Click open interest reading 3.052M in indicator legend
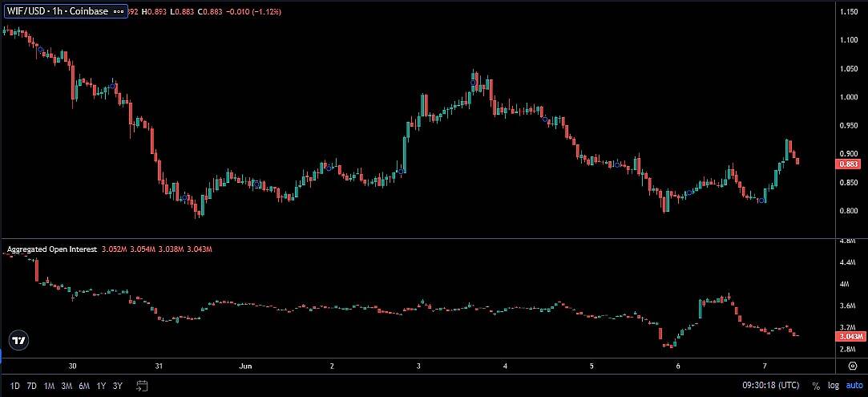868x397 pixels. [115, 249]
